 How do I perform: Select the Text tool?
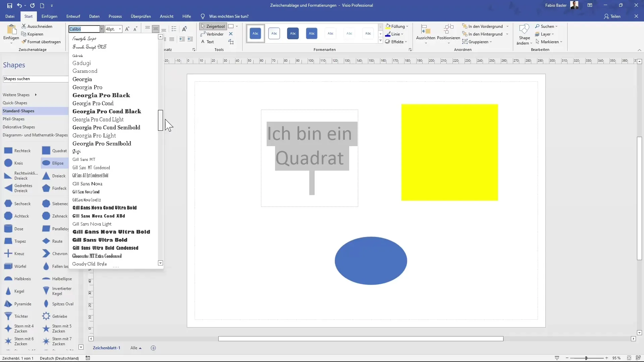[x=207, y=42]
